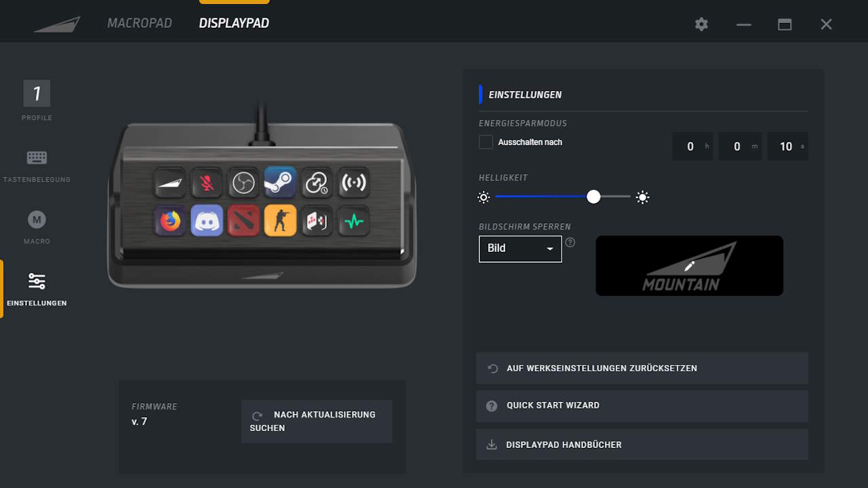The height and width of the screenshot is (488, 868).
Task: Enable the Ausschalten nach checkbox
Action: [486, 142]
